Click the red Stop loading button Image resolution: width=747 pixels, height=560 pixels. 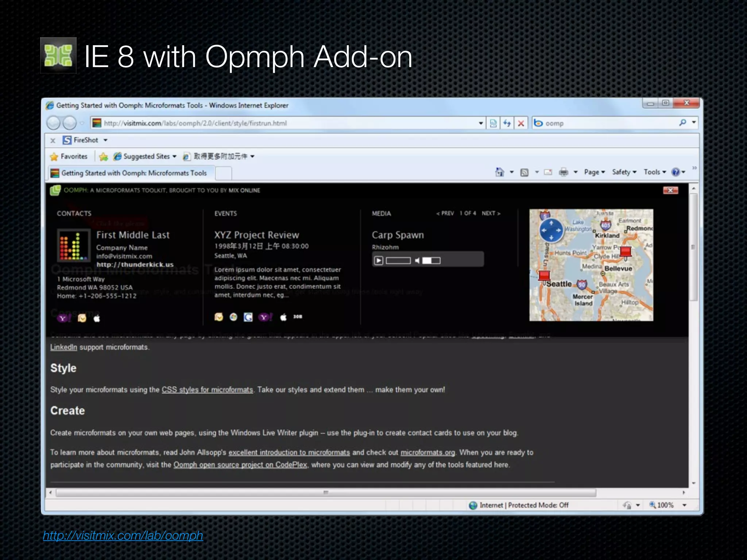point(521,123)
